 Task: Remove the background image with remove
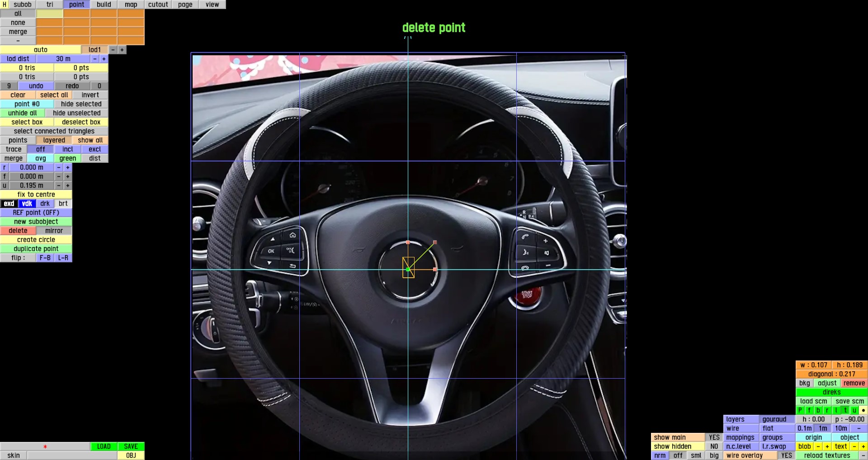pos(854,383)
